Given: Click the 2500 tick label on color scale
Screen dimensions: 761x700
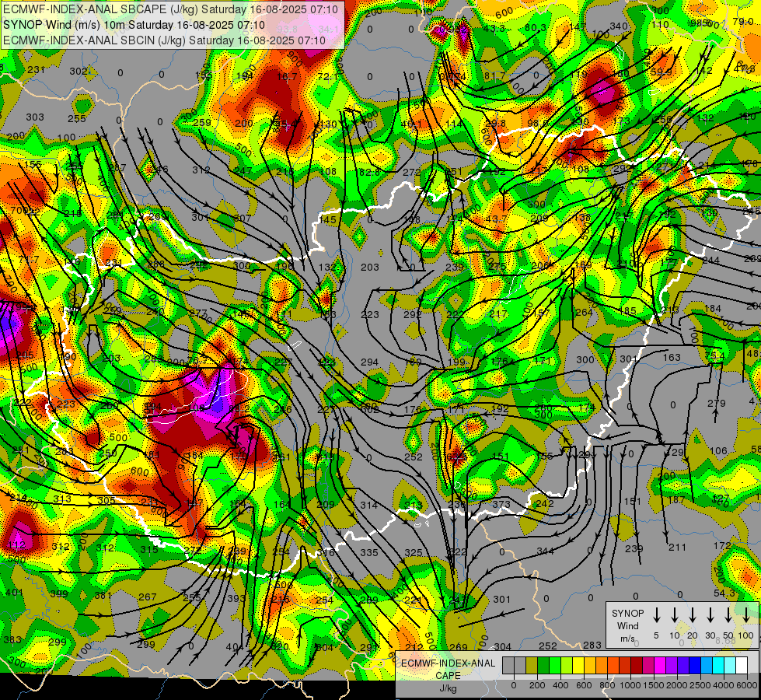Looking at the screenshot, I should click(701, 685).
